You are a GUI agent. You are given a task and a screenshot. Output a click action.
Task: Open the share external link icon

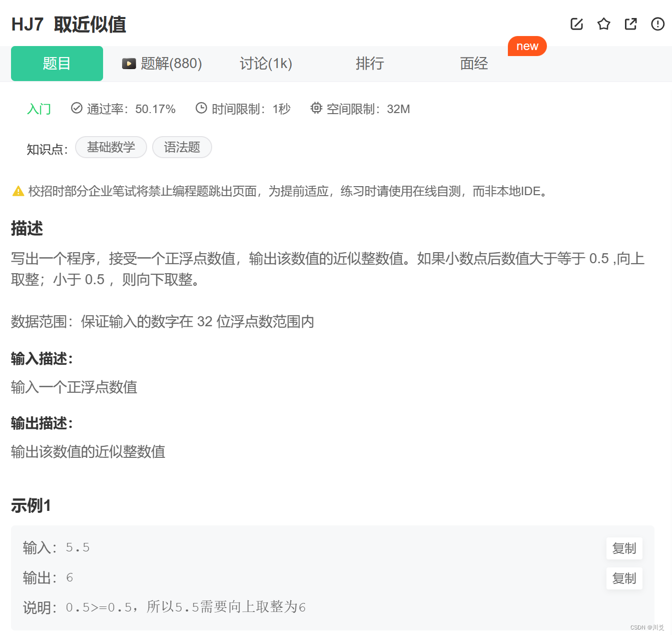coord(630,24)
